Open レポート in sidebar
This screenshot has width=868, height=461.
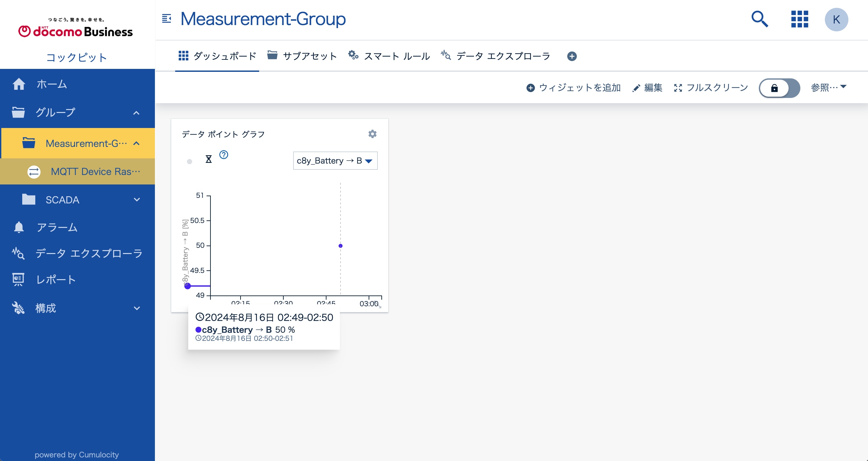77,279
